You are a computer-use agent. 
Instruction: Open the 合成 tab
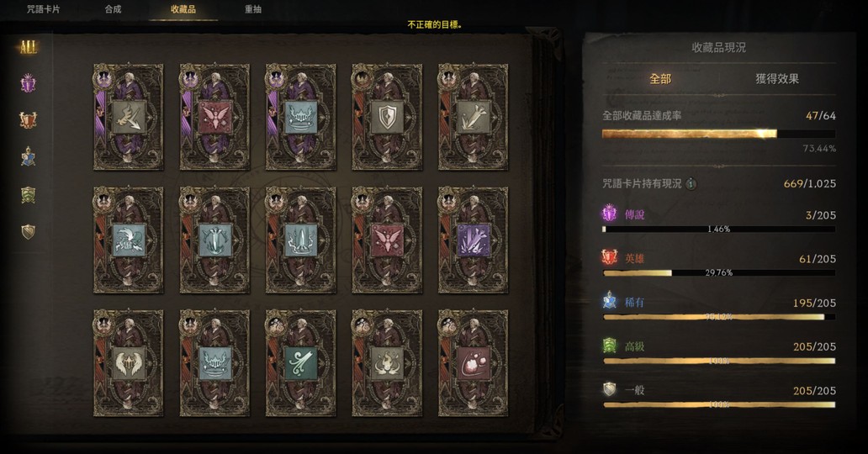113,9
